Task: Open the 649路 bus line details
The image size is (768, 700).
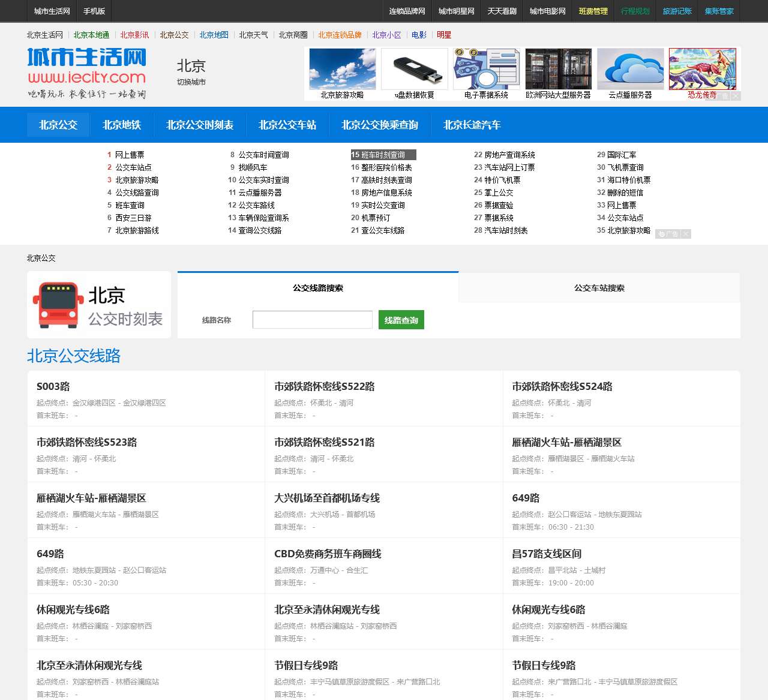Action: click(524, 498)
